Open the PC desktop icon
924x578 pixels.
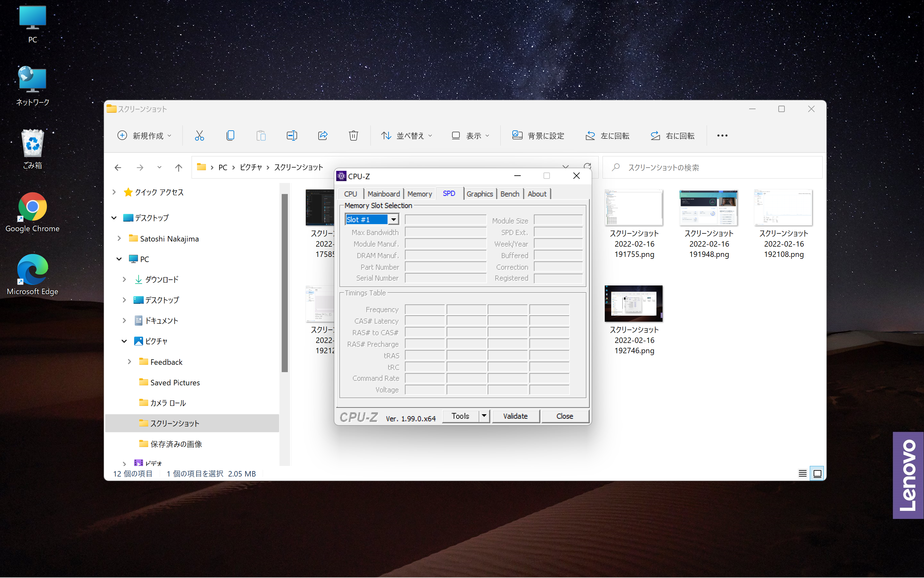(32, 24)
